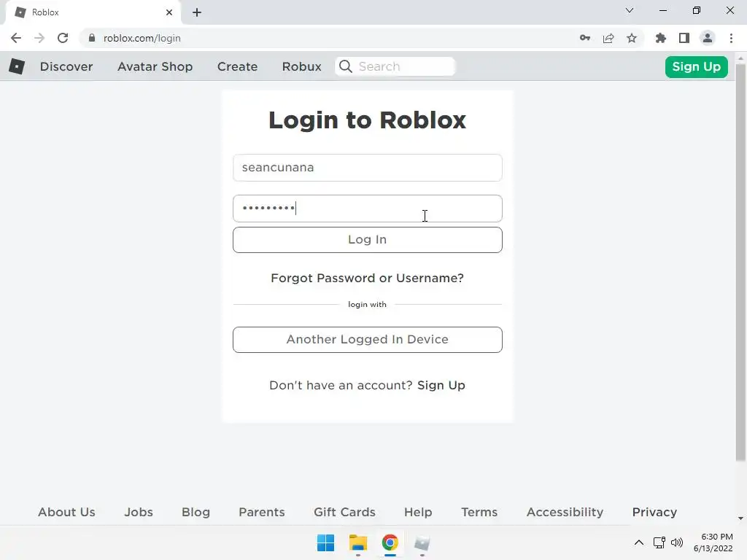This screenshot has width=747, height=560.
Task: Click the scrollbar down arrow
Action: point(740,518)
